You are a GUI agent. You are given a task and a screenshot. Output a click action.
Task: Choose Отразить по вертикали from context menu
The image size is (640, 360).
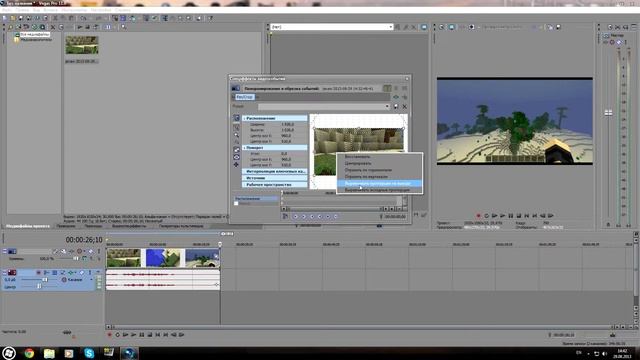380,177
